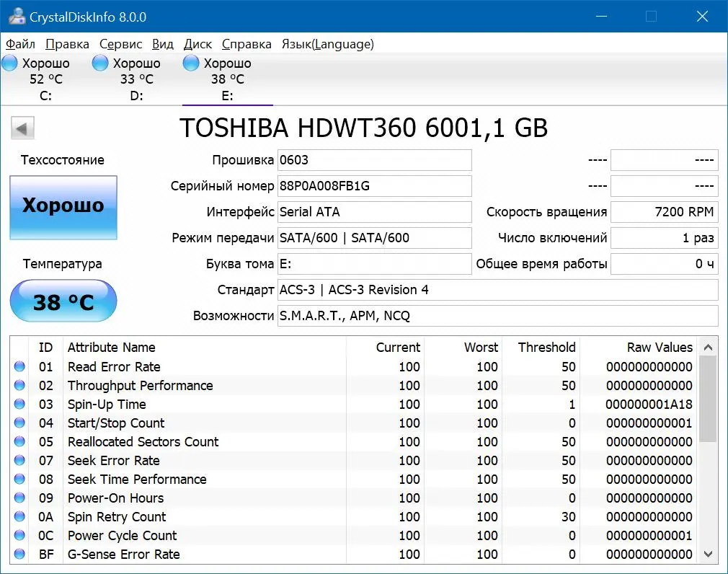728x574 pixels.
Task: Click the blue status orb for drive D:
Action: (99, 63)
